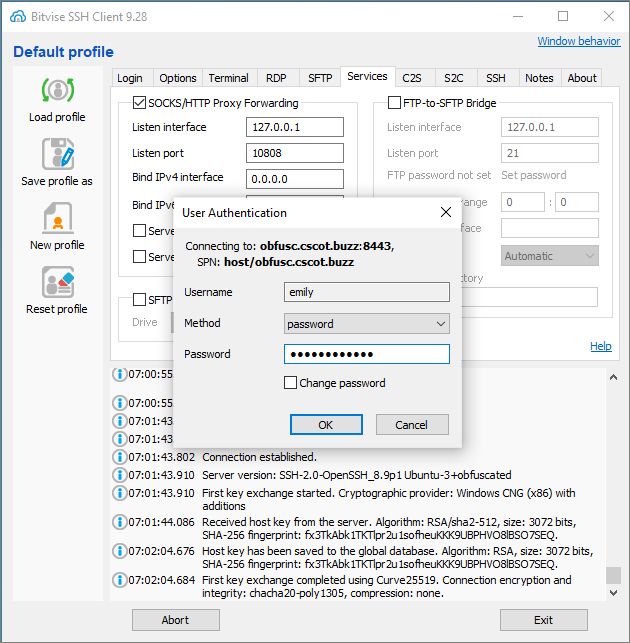Click the Bitvise cloud logo in title bar
Screen dimensions: 630x643
18,16
